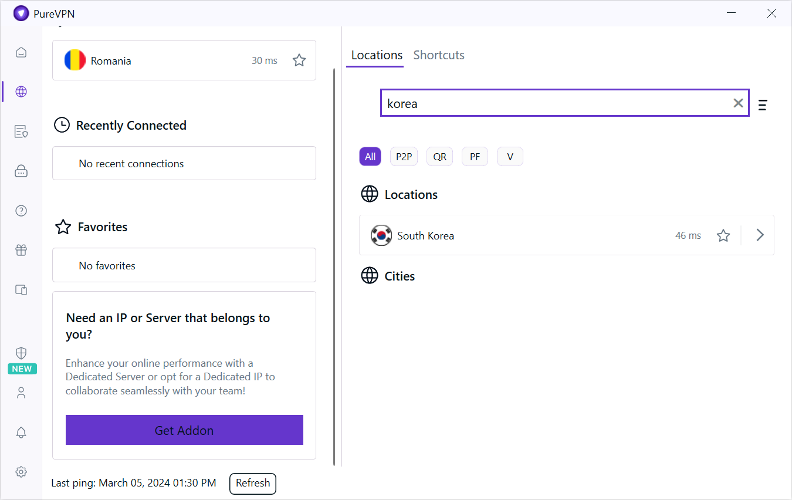Click the Get Addon button
Screen dimensions: 792x500
[184, 430]
